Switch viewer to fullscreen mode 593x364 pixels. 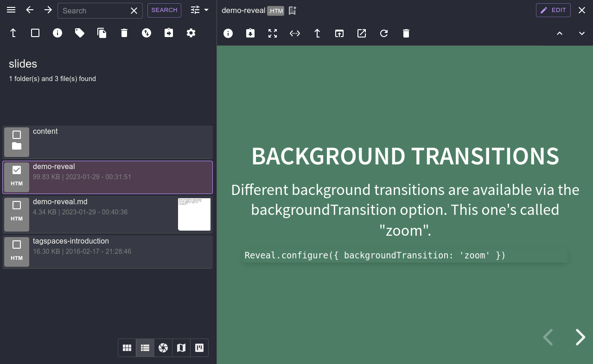[x=272, y=33]
